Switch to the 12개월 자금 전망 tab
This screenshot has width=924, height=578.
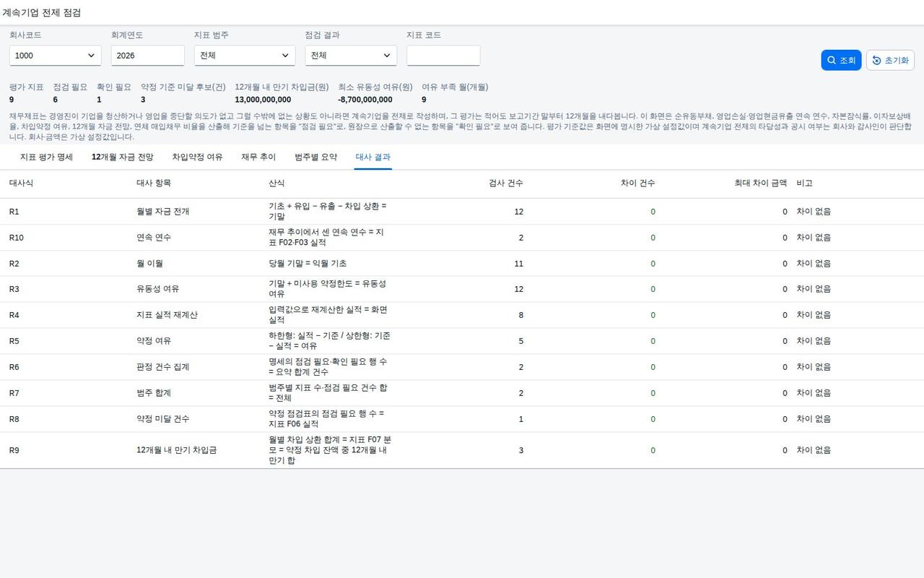point(123,157)
